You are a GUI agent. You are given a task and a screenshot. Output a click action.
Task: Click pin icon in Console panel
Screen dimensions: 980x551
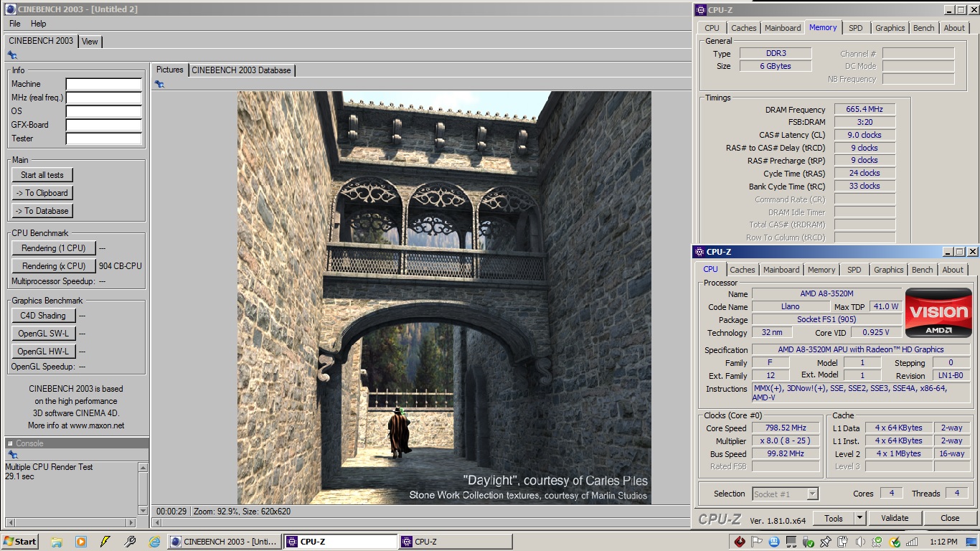[x=12, y=455]
